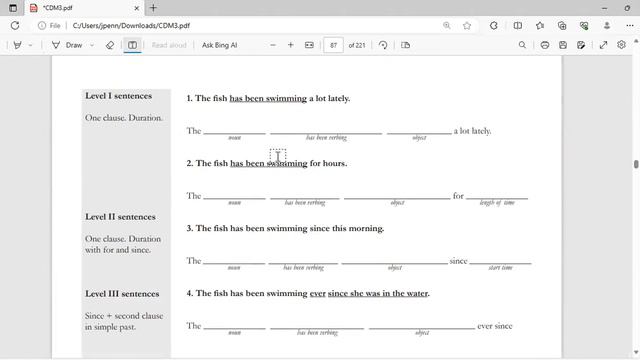This screenshot has width=640, height=360.
Task: Open the profile account icon
Action: (607, 25)
